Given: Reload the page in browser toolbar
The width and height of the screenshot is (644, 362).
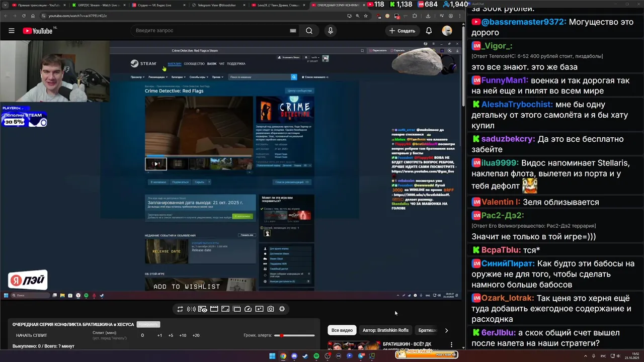Looking at the screenshot, I should 24,16.
